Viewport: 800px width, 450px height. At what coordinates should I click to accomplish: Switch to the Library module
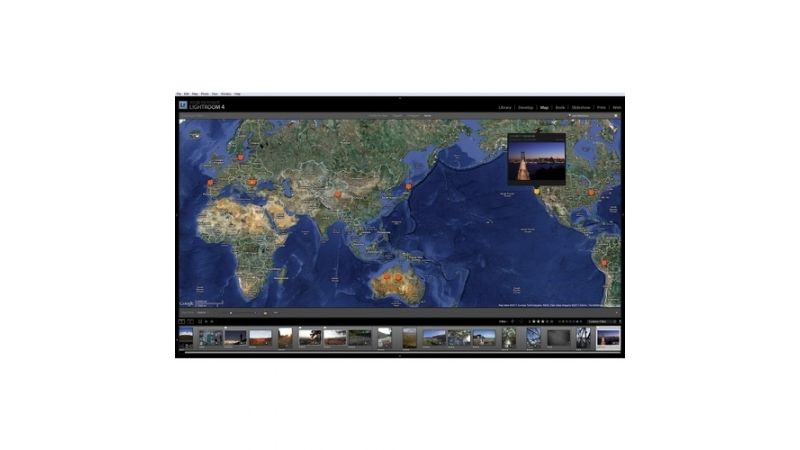click(505, 107)
